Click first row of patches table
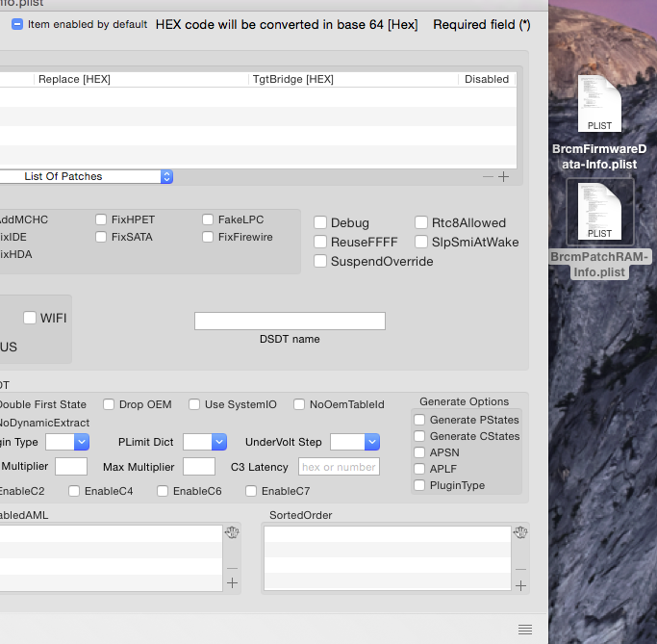657x644 pixels. (x=258, y=97)
